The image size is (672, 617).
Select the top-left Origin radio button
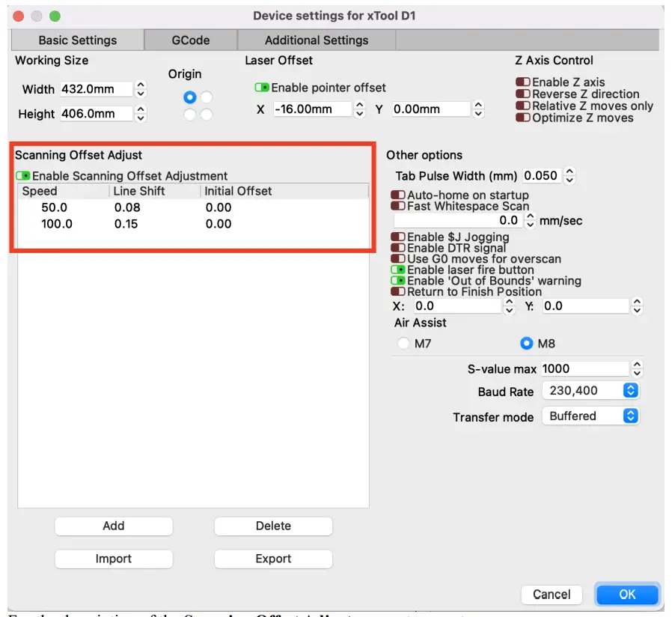(190, 97)
